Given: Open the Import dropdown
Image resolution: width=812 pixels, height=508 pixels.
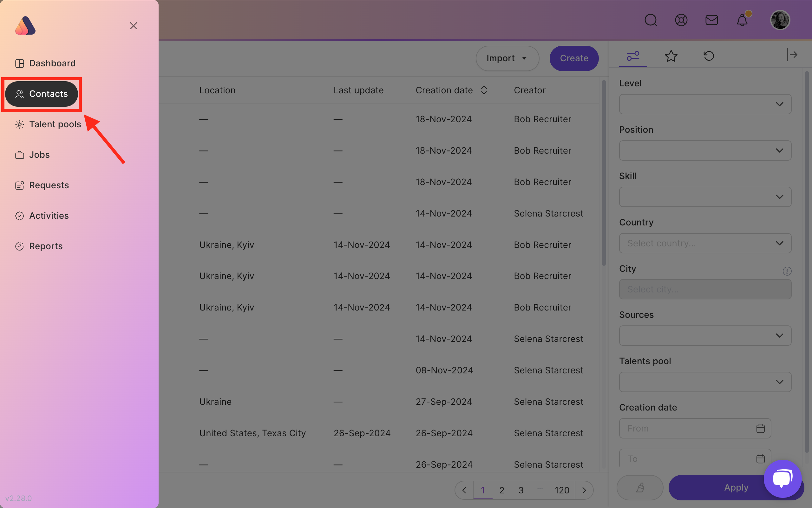Looking at the screenshot, I should 507,58.
